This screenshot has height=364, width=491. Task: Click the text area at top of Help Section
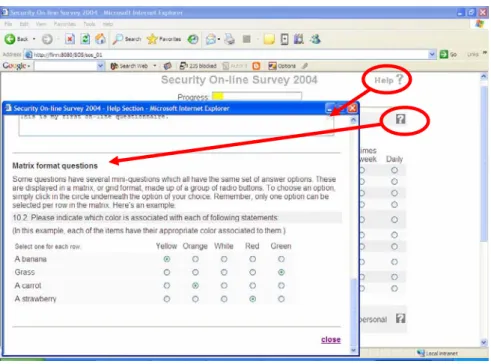click(176, 125)
